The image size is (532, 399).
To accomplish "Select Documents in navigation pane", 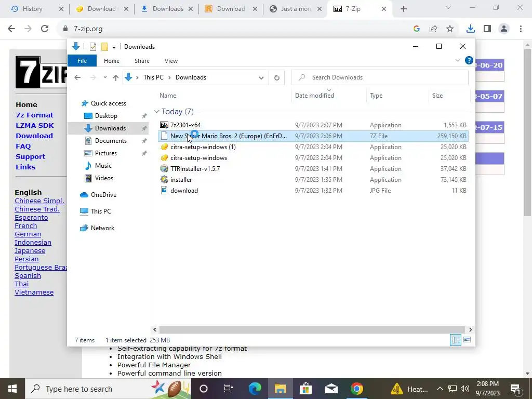I will click(x=111, y=141).
